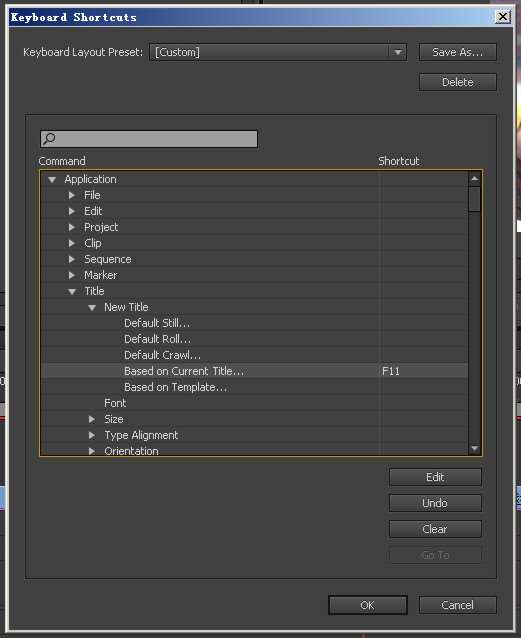
Task: Click the F11 shortcut cell
Action: 424,371
